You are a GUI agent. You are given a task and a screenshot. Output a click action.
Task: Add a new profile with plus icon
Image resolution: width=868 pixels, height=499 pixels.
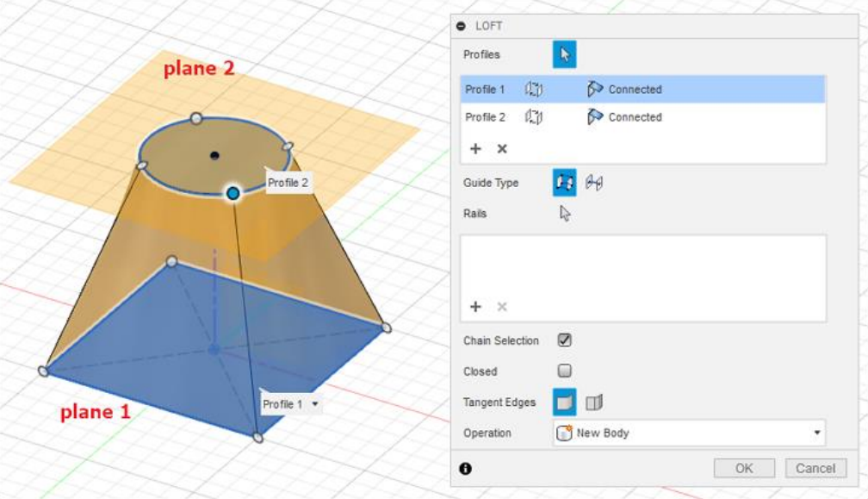[x=475, y=148]
